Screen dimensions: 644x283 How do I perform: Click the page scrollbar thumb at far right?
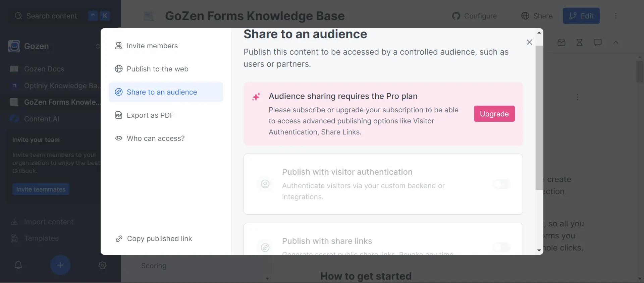pos(640,71)
